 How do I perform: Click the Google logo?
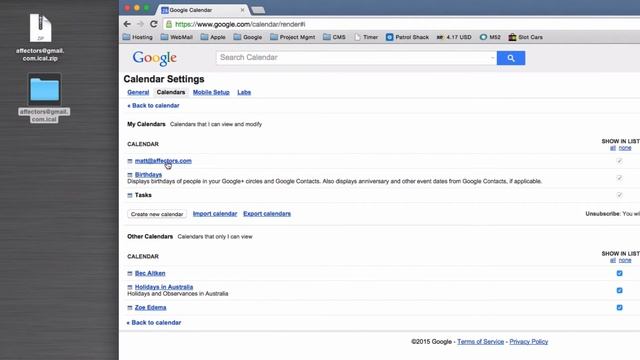pos(154,58)
